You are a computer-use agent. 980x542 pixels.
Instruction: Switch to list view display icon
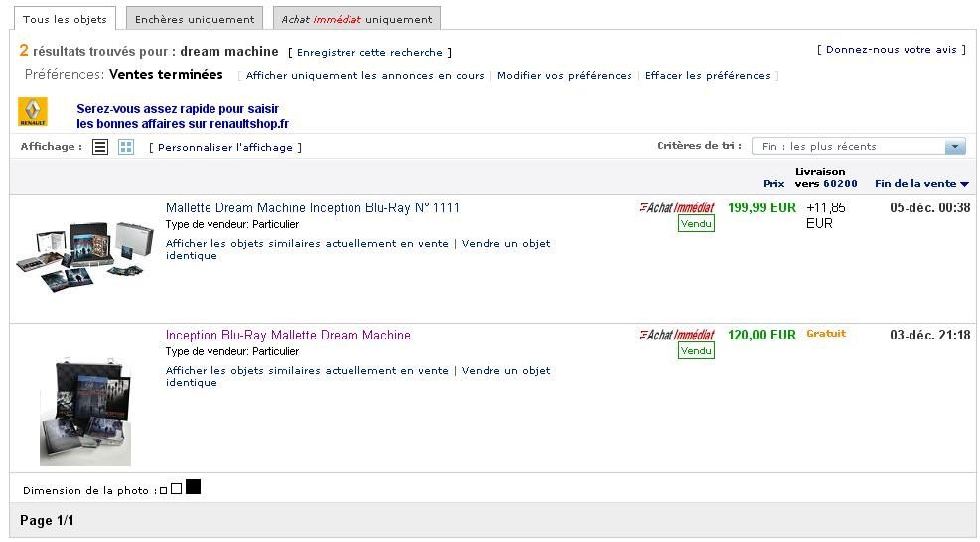[x=100, y=147]
